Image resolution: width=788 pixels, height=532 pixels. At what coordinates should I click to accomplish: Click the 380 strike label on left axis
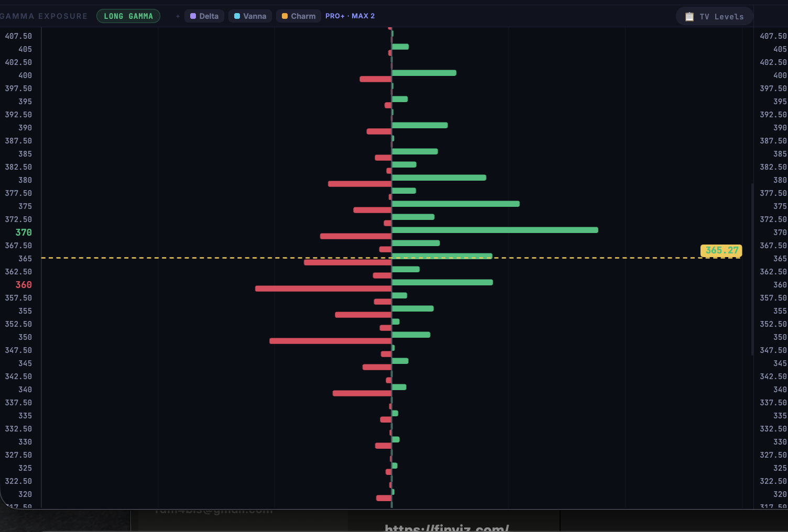(x=25, y=180)
